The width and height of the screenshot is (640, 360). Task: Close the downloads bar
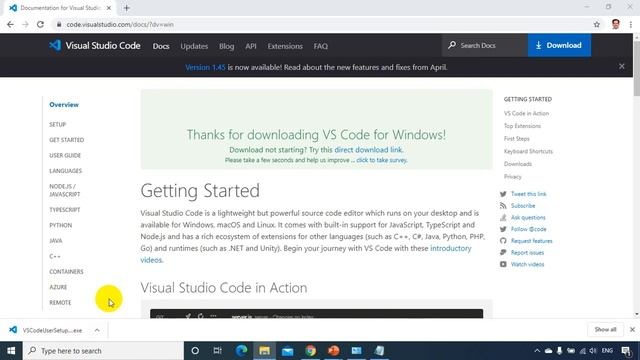point(632,329)
